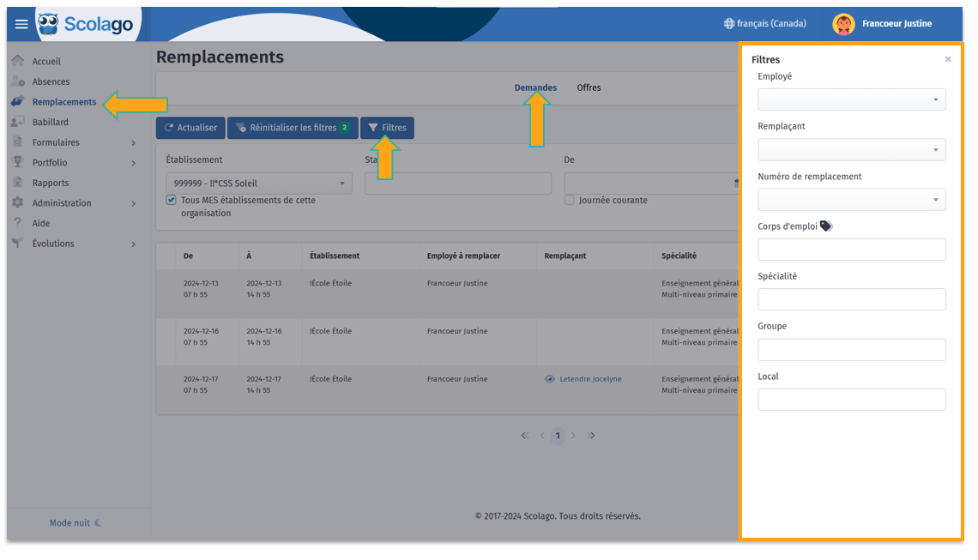Click the Remplacements sidebar icon
The width and height of the screenshot is (978, 560).
(17, 101)
